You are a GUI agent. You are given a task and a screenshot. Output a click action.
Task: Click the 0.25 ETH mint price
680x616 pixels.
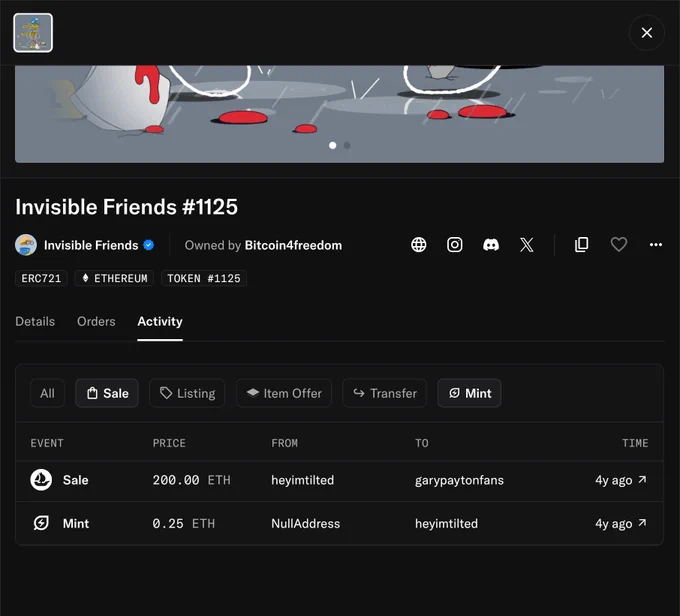[x=183, y=524]
